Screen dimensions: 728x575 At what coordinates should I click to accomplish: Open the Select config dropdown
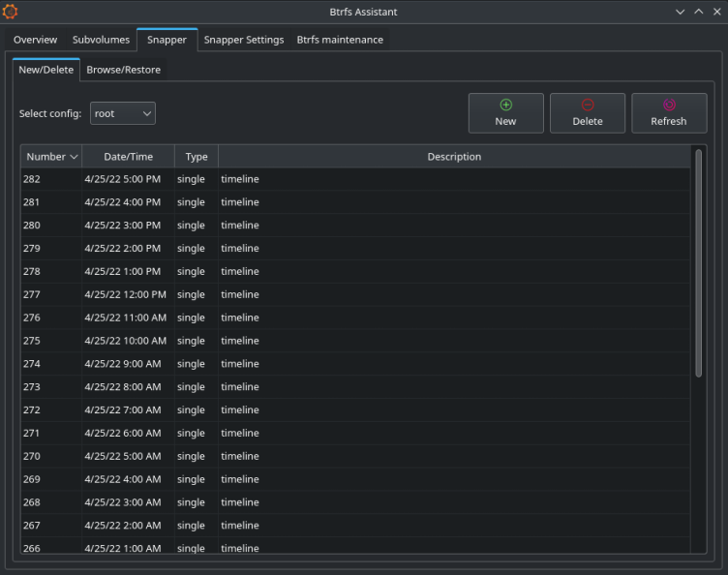coord(123,113)
